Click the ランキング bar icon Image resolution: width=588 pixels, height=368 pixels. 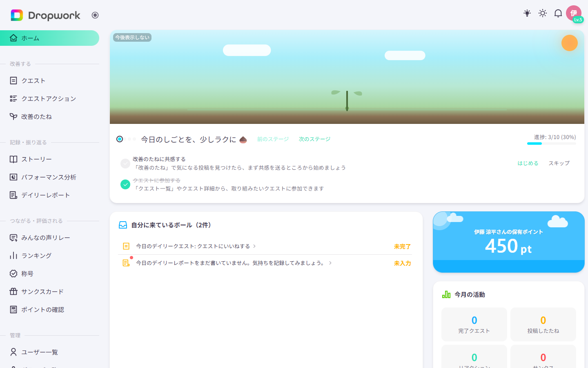(x=13, y=256)
